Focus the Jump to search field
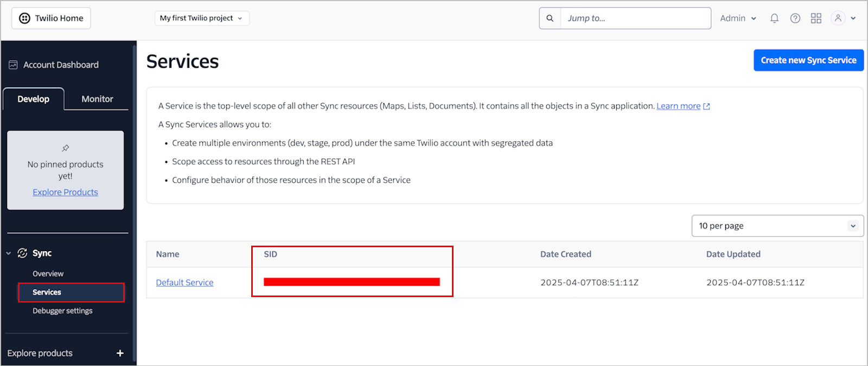This screenshot has height=366, width=868. point(635,18)
